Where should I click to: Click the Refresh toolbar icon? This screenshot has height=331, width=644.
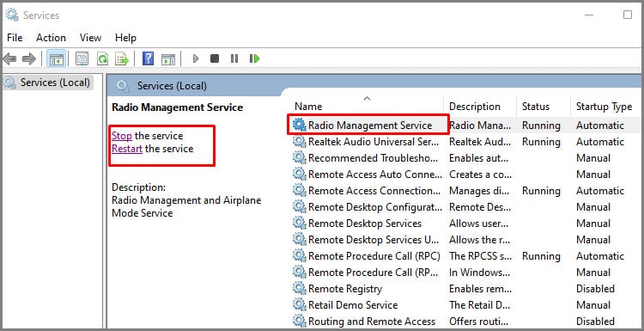[x=102, y=58]
